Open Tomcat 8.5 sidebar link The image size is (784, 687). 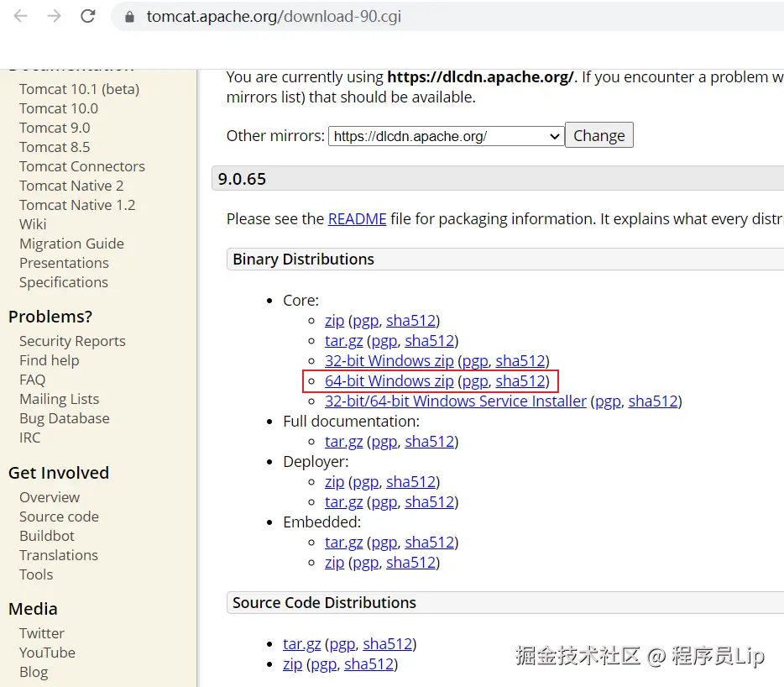point(55,147)
